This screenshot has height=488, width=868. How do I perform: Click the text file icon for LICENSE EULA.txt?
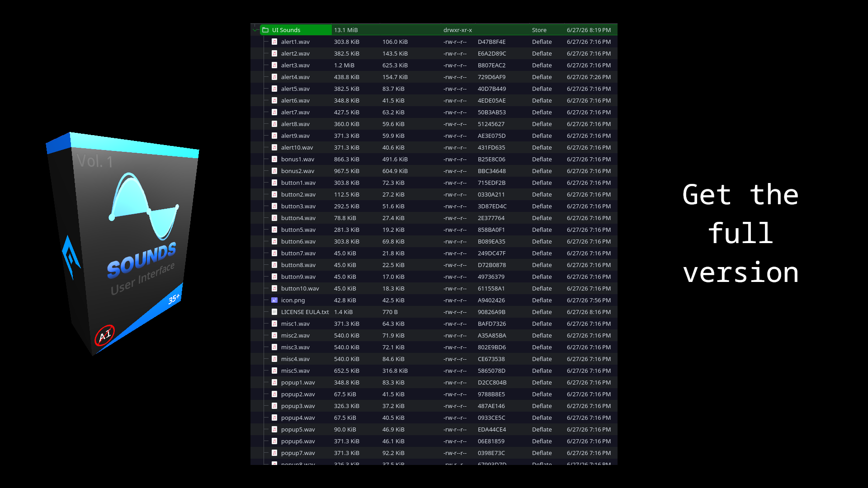274,312
